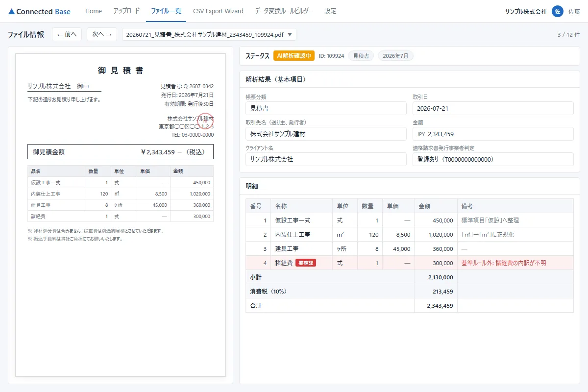The image size is (588, 392).
Task: Open the アップロード tab
Action: click(x=126, y=11)
